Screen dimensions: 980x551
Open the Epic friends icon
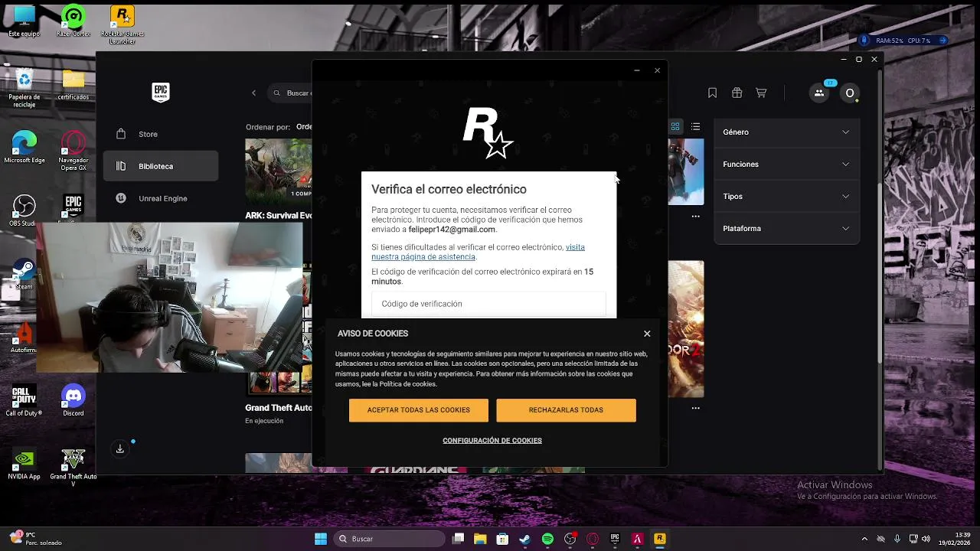point(819,93)
